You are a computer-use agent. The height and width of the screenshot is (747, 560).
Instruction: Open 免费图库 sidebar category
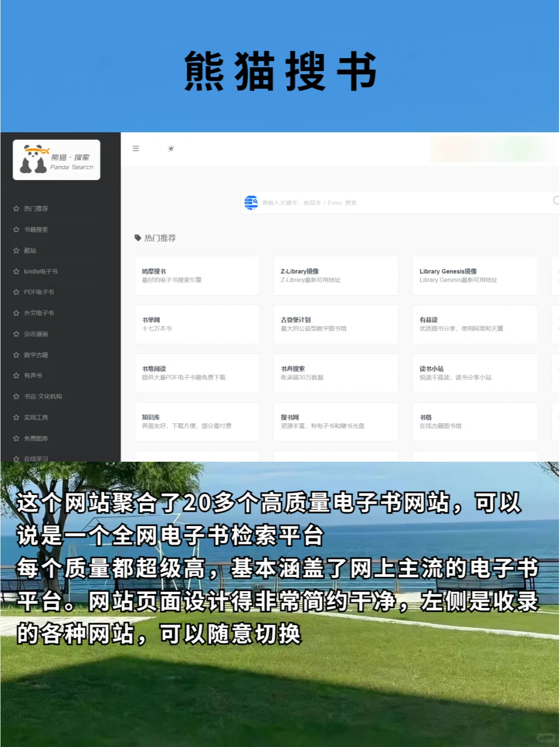click(36, 438)
